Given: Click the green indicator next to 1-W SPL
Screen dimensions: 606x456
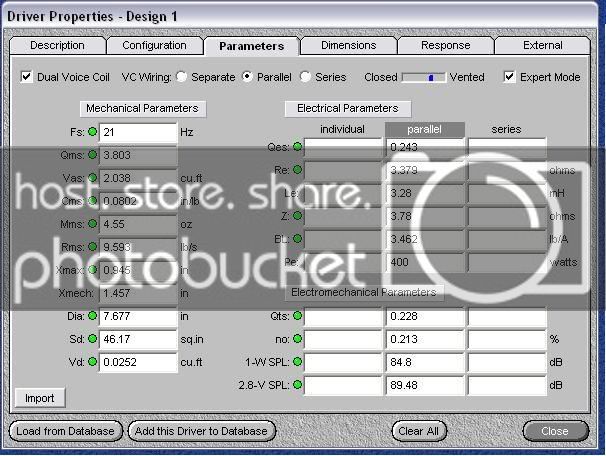Looking at the screenshot, I should point(297,362).
